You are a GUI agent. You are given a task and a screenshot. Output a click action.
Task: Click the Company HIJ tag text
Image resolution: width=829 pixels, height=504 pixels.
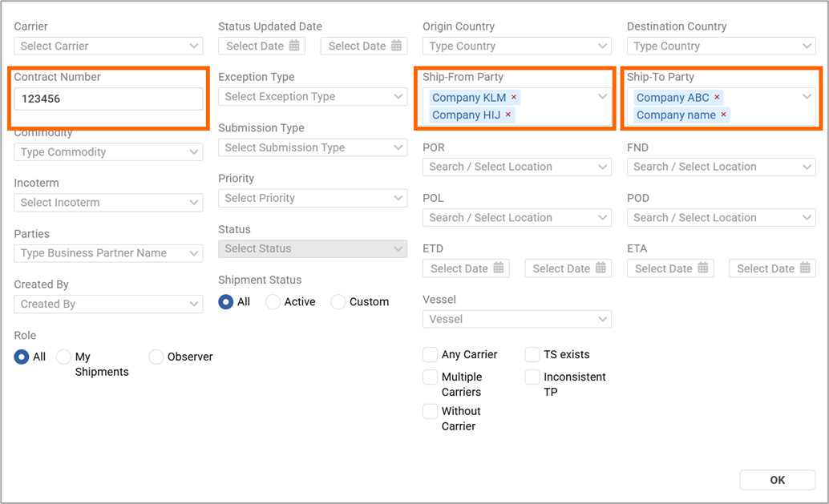467,115
